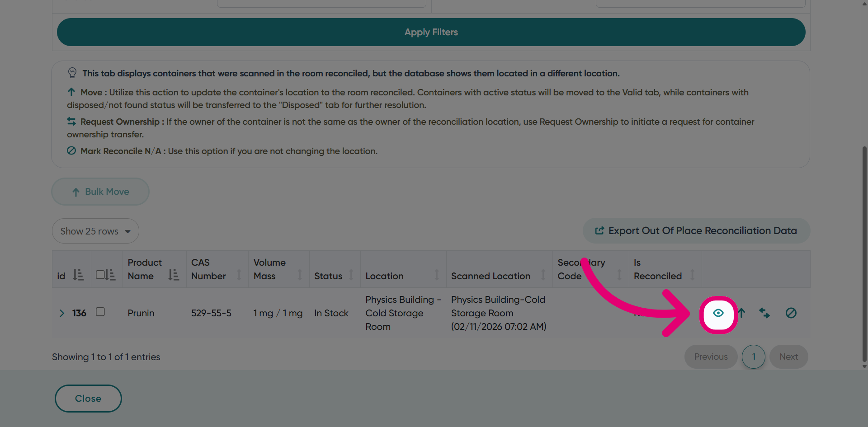The image size is (868, 427).
Task: Click the Request Ownership icon for Prunin row
Action: click(x=764, y=313)
